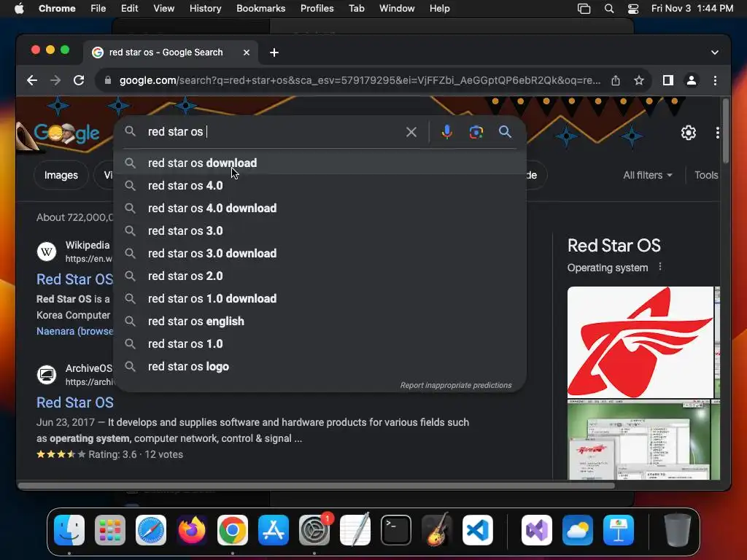Expand the tab search chevron
Screen dimensions: 747x560
714,52
